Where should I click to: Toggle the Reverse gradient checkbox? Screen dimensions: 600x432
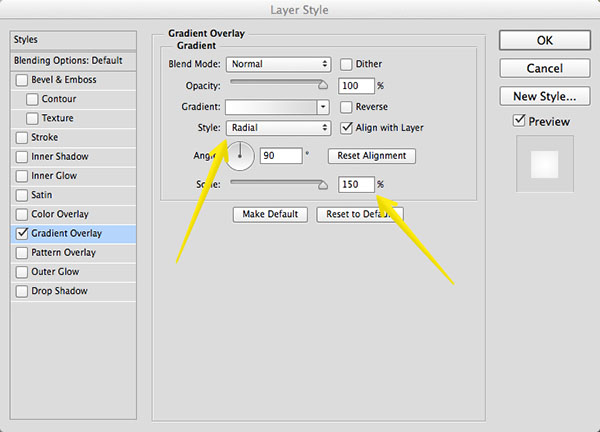347,107
